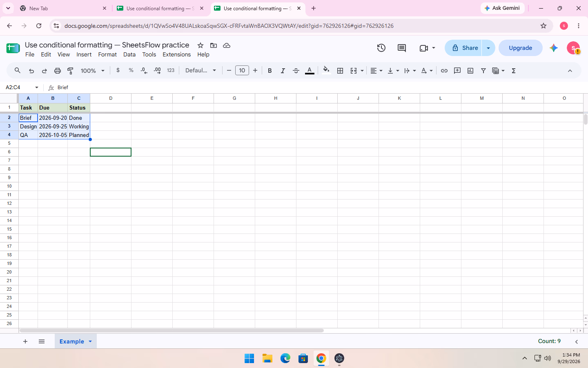Image resolution: width=588 pixels, height=368 pixels.
Task: Open the Example sheet tab
Action: tap(72, 341)
